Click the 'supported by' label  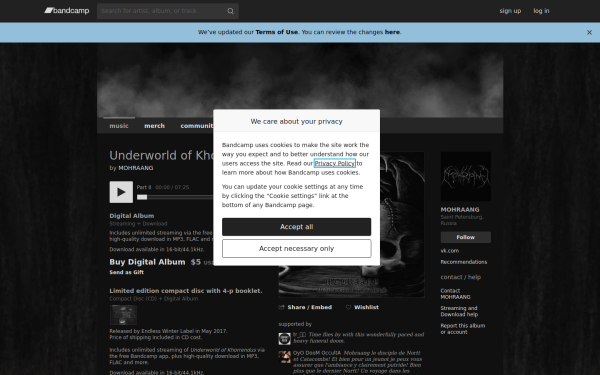click(295, 324)
